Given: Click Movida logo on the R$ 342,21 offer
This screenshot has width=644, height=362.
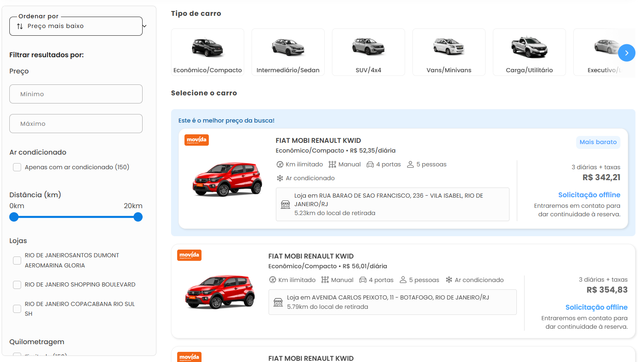Looking at the screenshot, I should click(x=197, y=140).
